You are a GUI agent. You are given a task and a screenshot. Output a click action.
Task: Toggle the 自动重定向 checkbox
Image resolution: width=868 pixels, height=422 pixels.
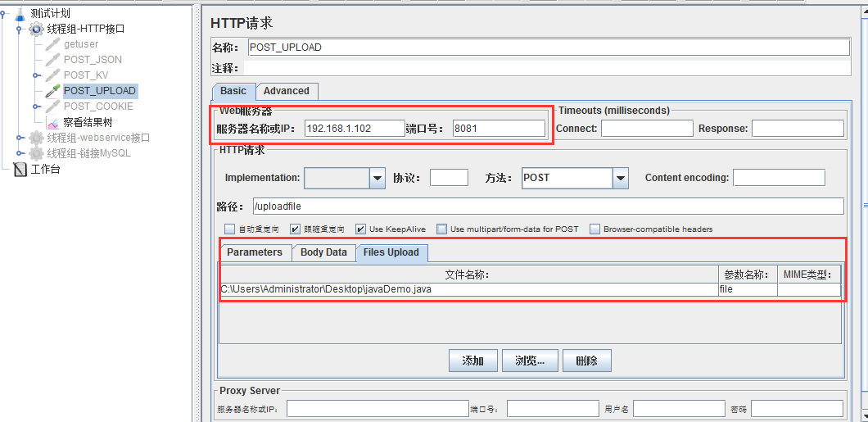230,229
